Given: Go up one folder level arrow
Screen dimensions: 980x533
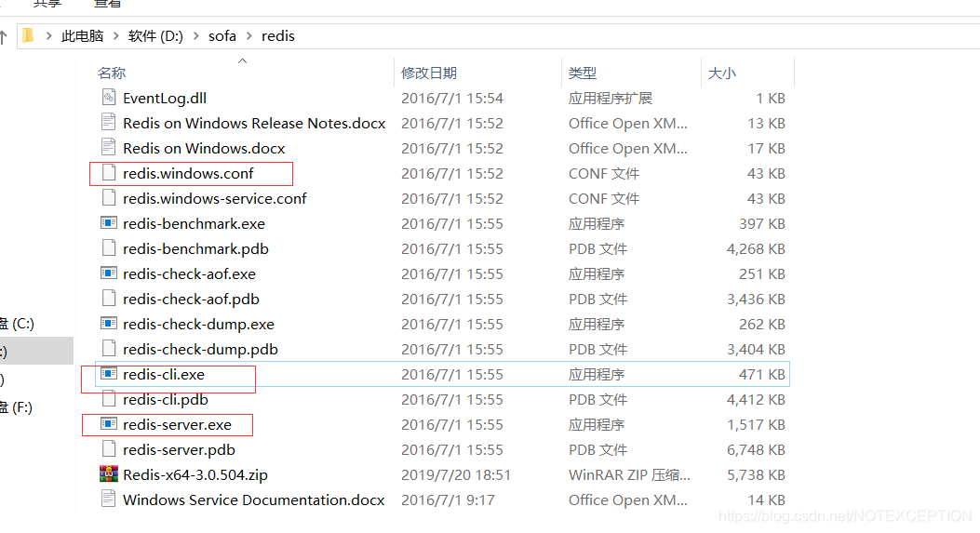Looking at the screenshot, I should pos(3,37).
